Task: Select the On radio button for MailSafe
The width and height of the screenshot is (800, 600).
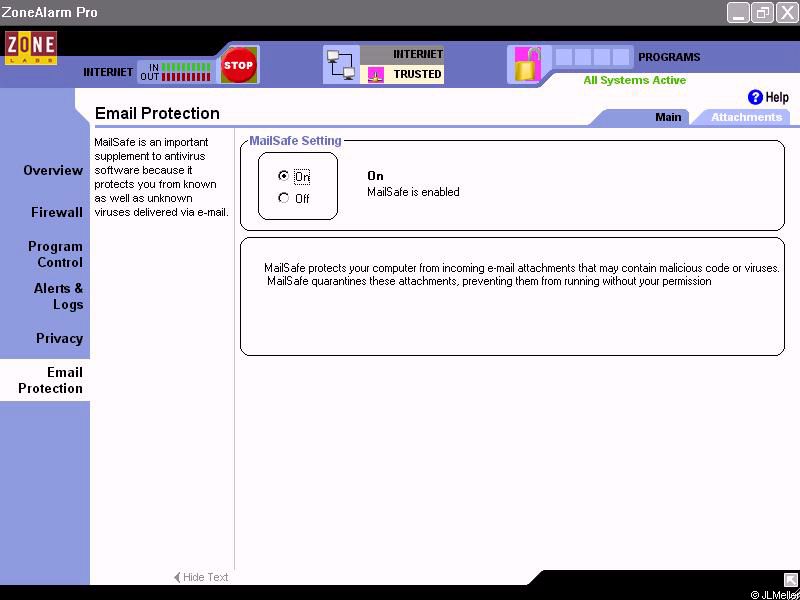Action: (283, 176)
